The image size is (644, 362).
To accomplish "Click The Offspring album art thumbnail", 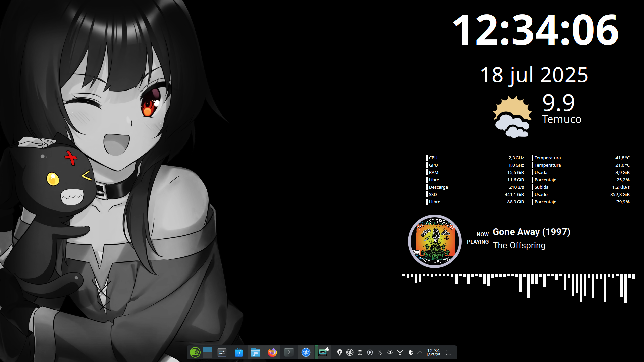I will [435, 241].
